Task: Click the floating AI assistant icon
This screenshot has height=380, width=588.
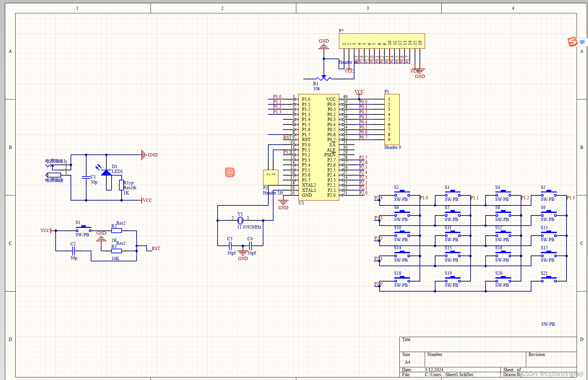Action: pyautogui.click(x=230, y=172)
